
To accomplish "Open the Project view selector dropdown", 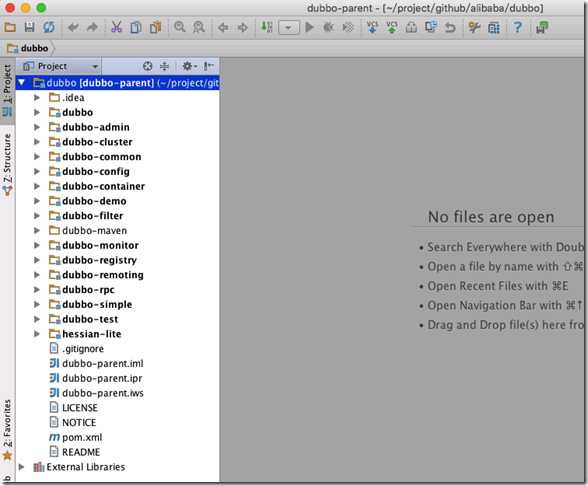I will (x=60, y=66).
